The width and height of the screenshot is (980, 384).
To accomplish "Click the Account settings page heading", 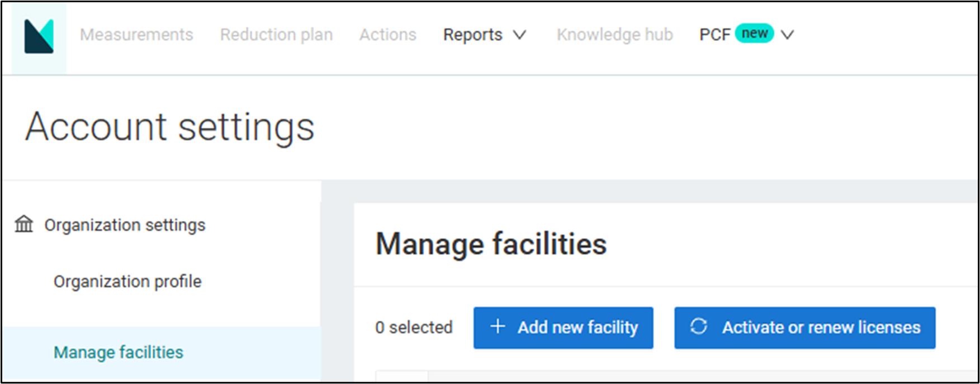I will (x=170, y=127).
